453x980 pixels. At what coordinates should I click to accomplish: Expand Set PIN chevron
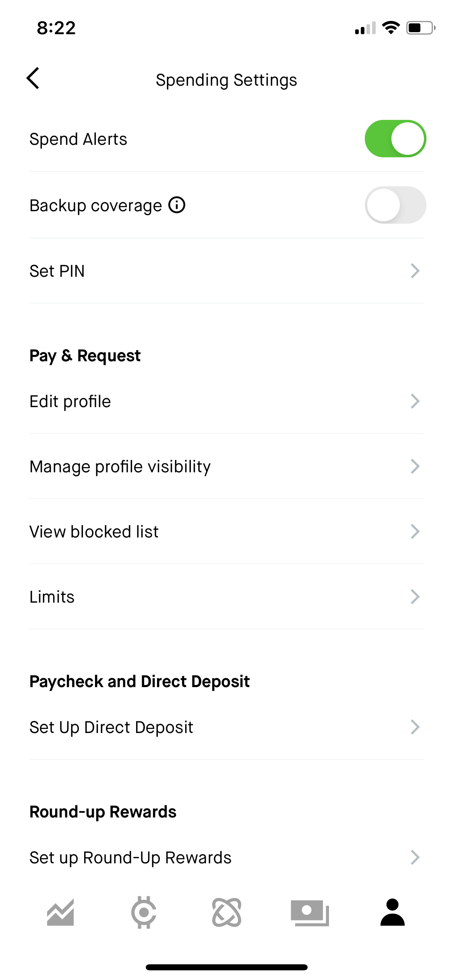[415, 271]
